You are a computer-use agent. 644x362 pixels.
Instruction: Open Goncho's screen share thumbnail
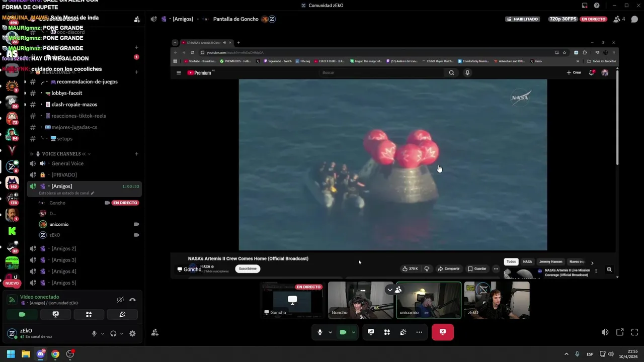(292, 300)
